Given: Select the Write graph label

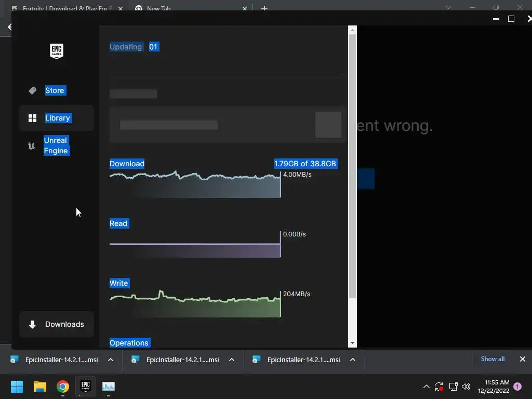Looking at the screenshot, I should pyautogui.click(x=119, y=283).
